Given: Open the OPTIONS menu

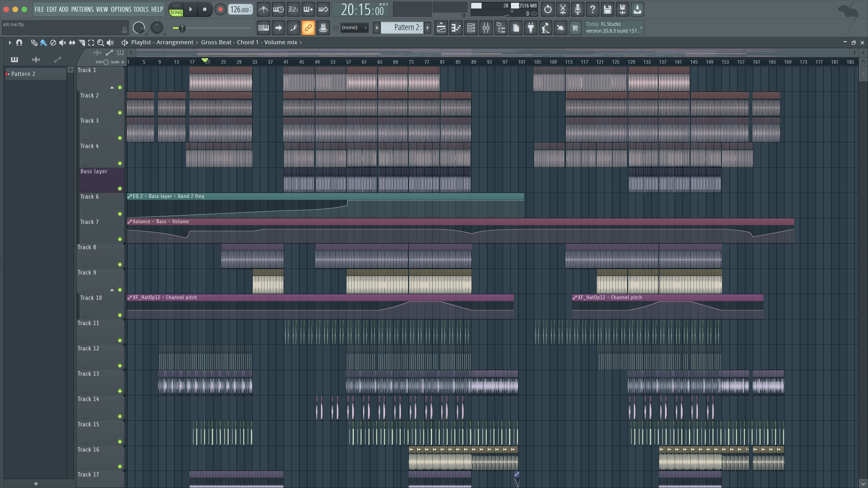Looking at the screenshot, I should point(121,9).
